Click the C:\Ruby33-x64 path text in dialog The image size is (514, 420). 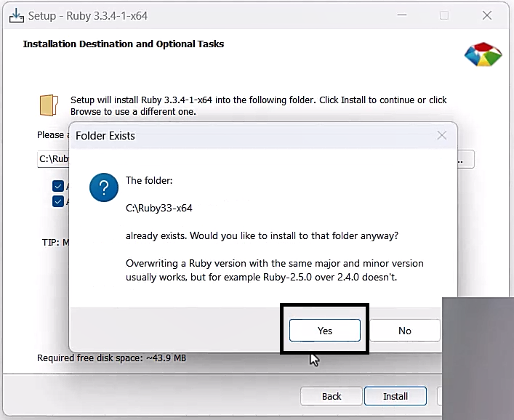(159, 208)
